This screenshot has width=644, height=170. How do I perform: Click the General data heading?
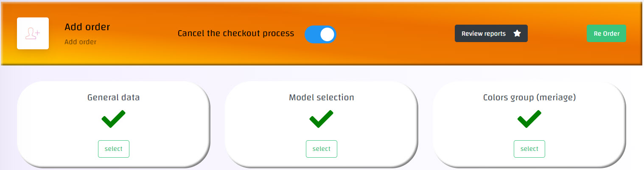113,97
